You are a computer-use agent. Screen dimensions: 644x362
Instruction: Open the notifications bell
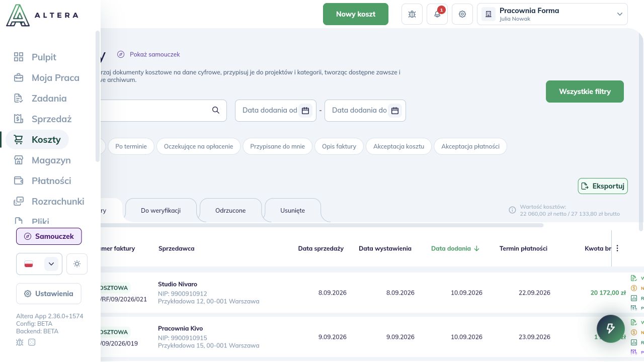[x=437, y=14]
